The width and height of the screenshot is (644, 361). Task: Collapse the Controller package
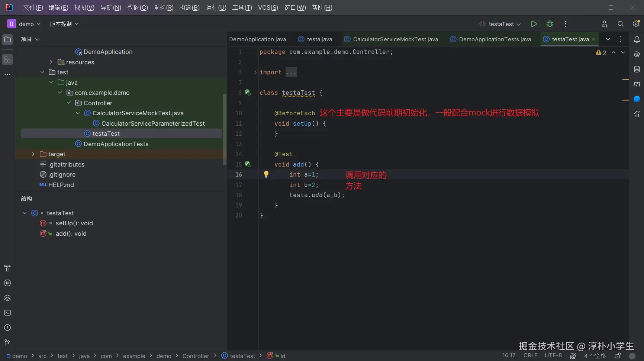tap(69, 103)
